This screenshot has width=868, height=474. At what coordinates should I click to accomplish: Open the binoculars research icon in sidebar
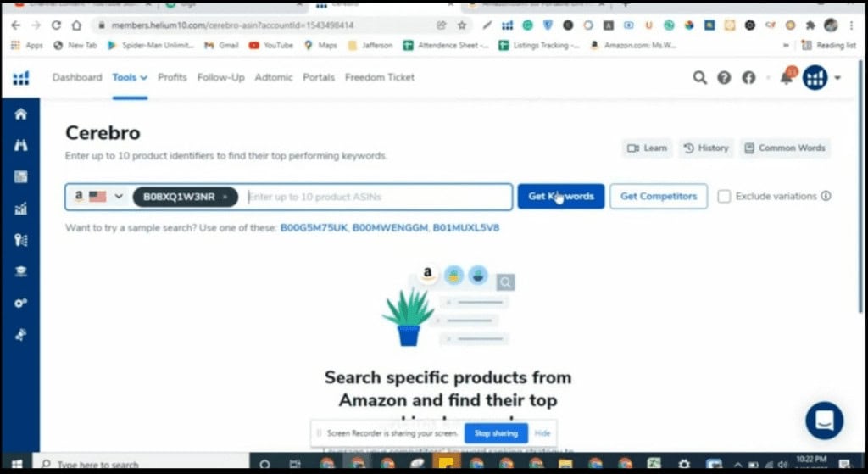pyautogui.click(x=20, y=146)
